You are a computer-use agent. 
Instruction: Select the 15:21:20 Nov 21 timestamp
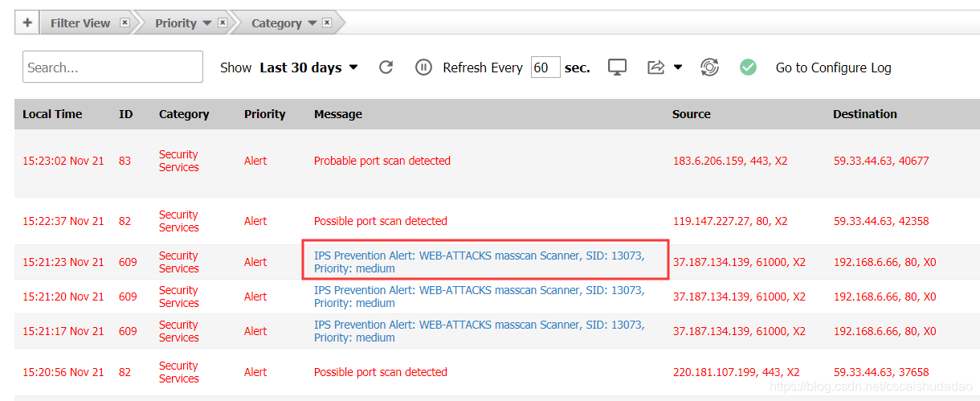pyautogui.click(x=63, y=297)
